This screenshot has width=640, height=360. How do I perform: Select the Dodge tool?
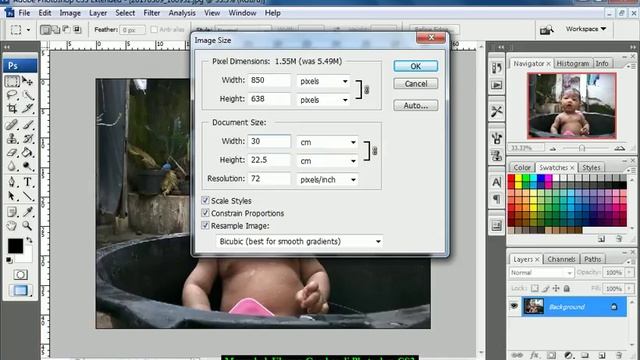[27, 166]
